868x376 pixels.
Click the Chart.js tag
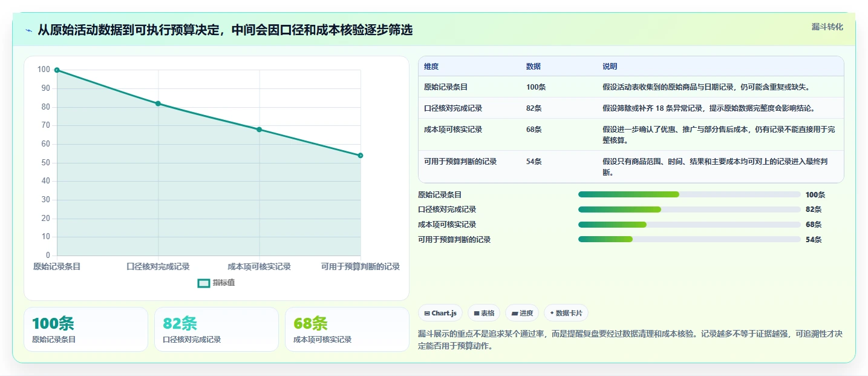[440, 313]
